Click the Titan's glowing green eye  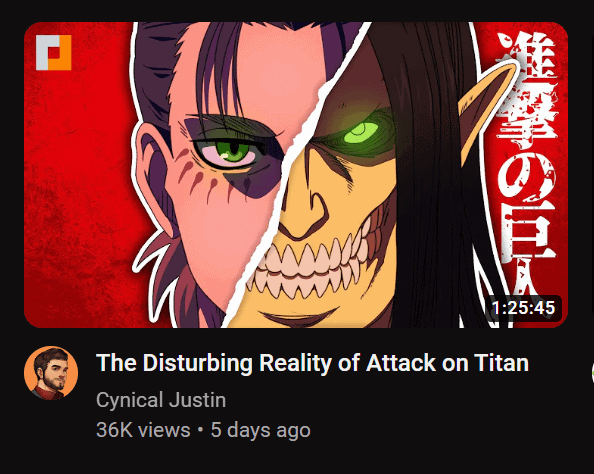361,133
